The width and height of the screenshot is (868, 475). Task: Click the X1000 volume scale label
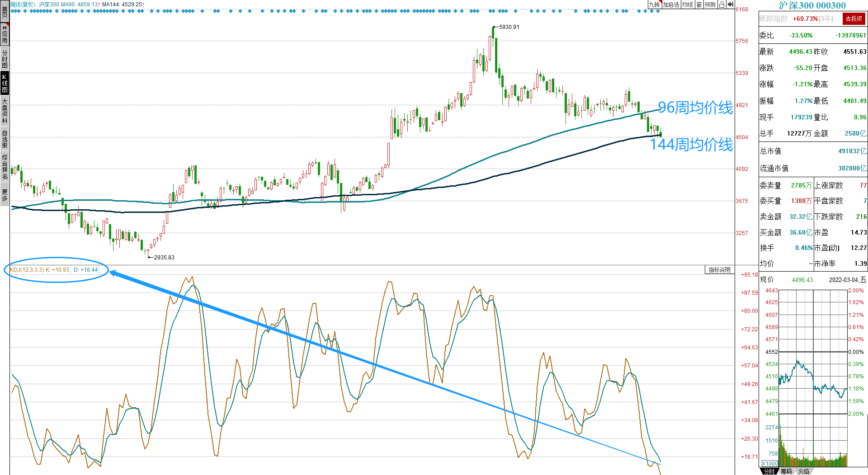770,463
